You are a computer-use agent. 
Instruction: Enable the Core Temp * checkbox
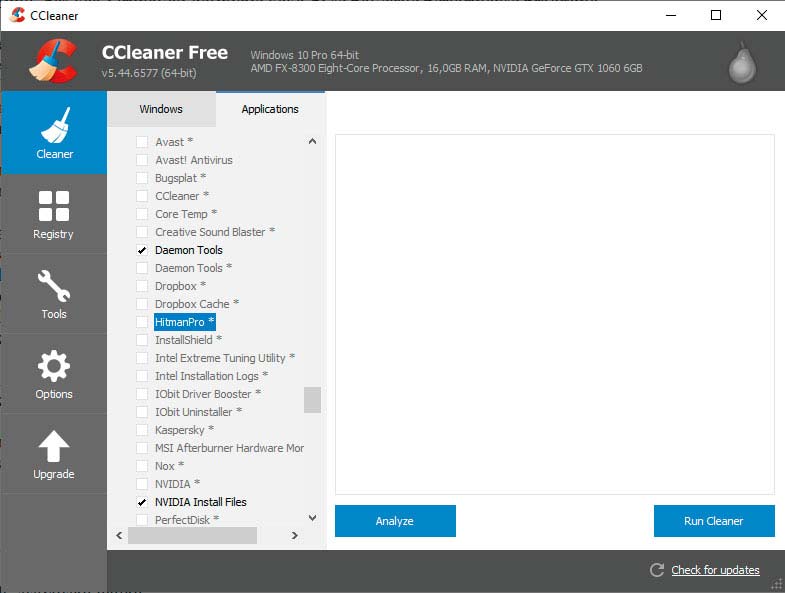pyautogui.click(x=142, y=214)
